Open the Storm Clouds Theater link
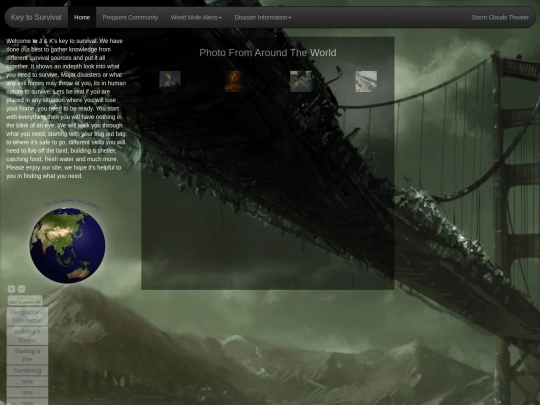 click(500, 17)
